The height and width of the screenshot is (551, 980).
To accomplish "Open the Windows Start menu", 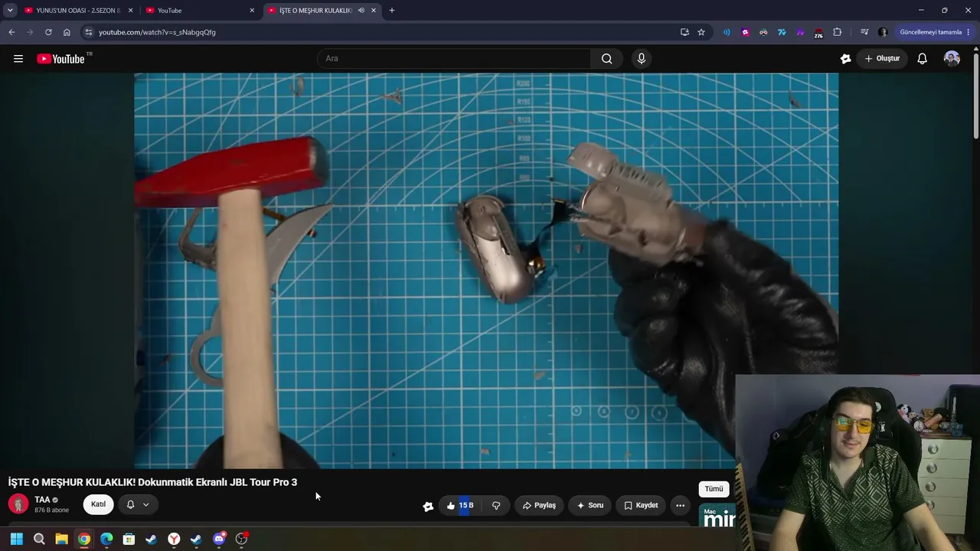I will [x=16, y=540].
